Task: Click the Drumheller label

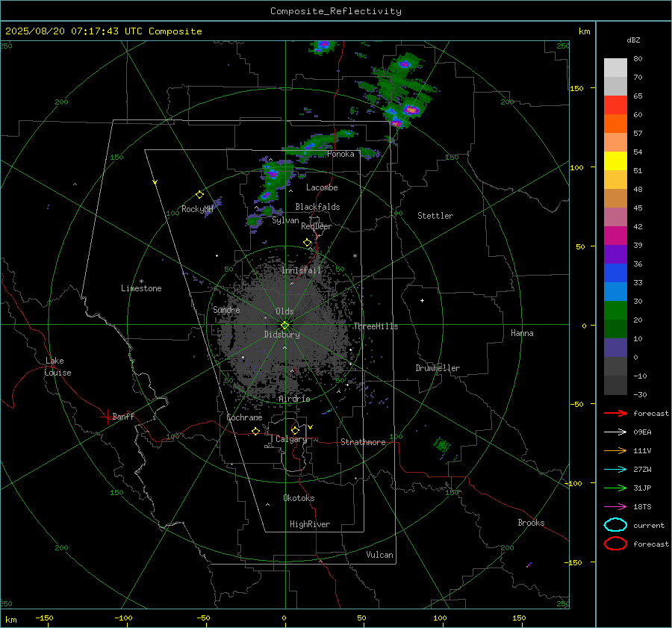Action: 438,368
